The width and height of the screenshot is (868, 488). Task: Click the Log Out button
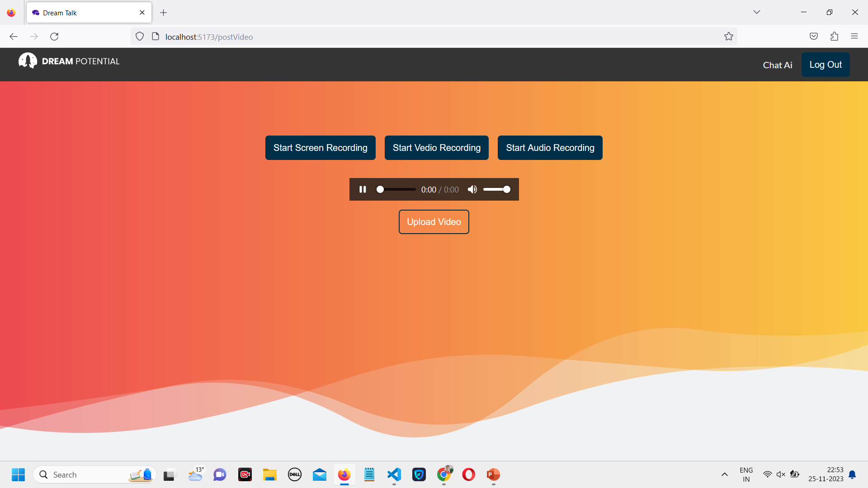[825, 65]
